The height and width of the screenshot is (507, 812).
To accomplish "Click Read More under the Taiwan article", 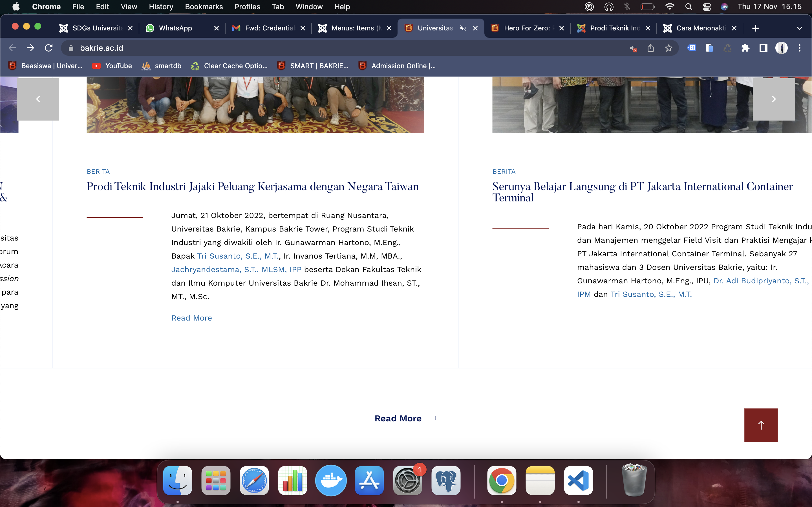I will [191, 318].
